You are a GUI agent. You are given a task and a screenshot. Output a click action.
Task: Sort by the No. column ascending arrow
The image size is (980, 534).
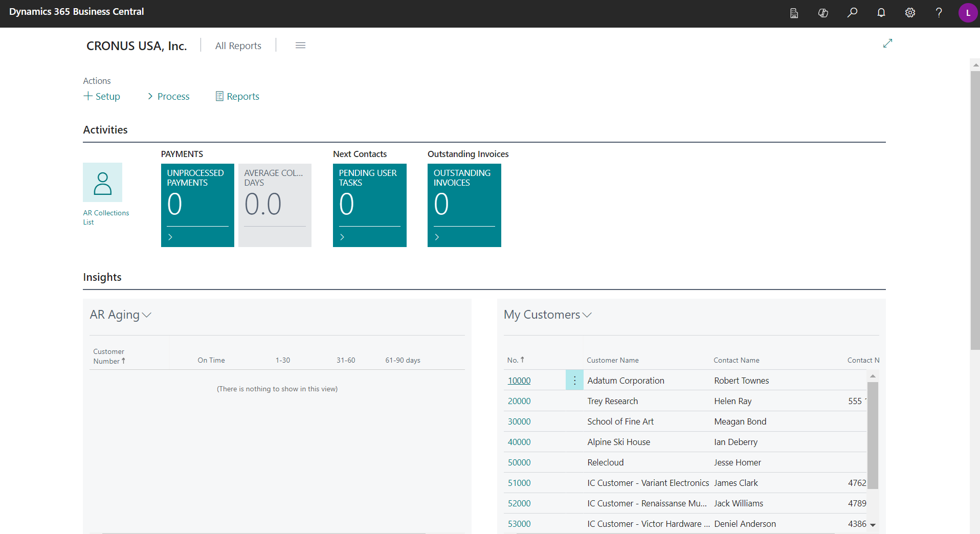click(x=522, y=360)
